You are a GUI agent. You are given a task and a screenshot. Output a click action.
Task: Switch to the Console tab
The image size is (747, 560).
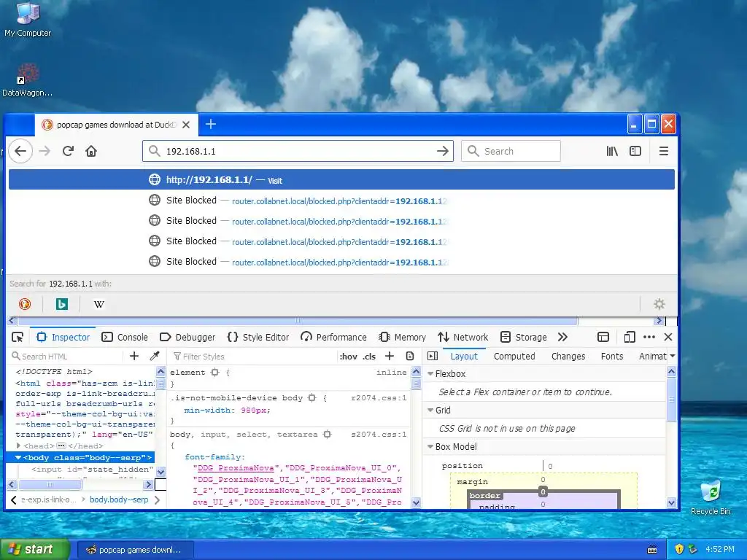click(x=125, y=337)
